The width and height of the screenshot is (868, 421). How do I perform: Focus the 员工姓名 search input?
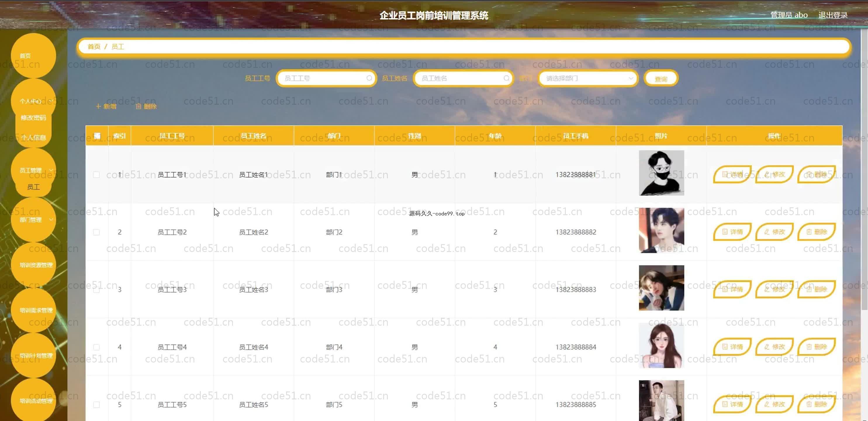[x=463, y=78]
